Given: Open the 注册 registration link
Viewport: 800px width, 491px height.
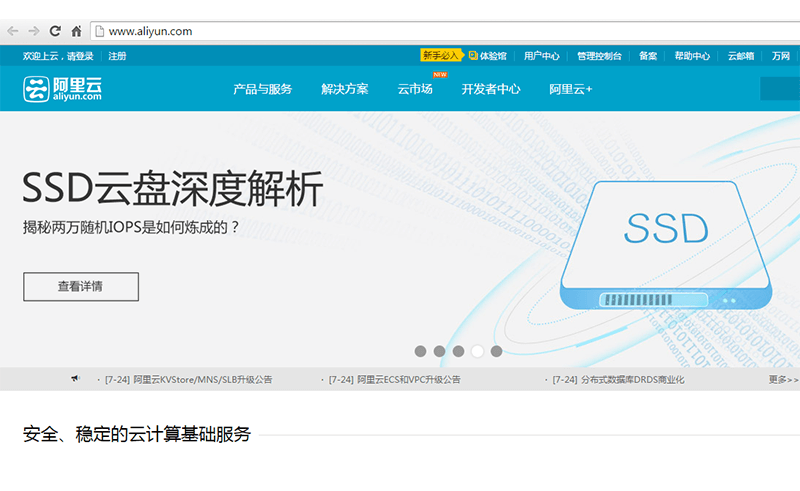Looking at the screenshot, I should point(117,56).
